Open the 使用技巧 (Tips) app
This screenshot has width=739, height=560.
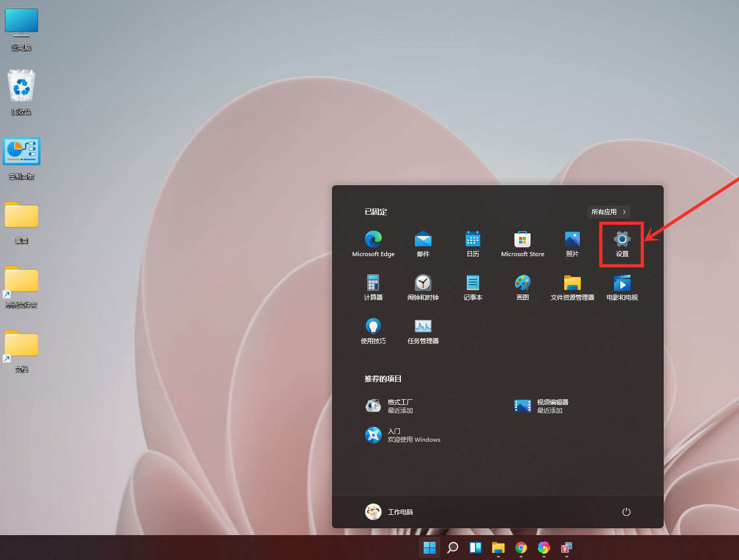[373, 331]
